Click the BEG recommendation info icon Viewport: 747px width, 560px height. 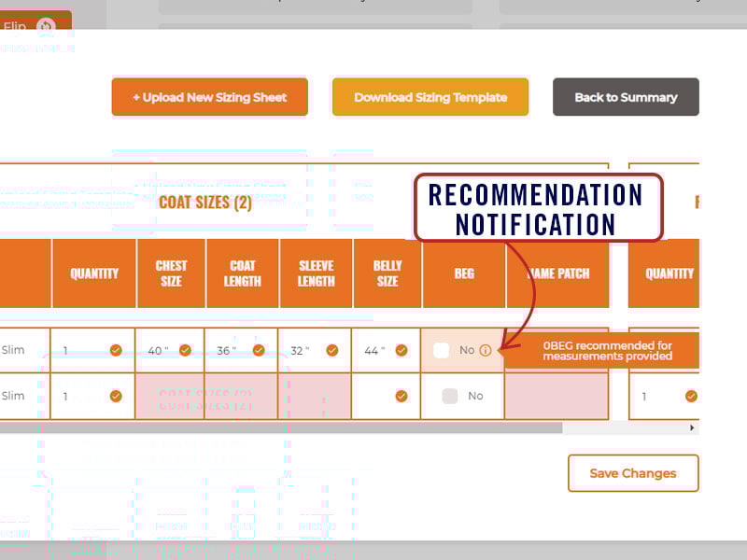click(485, 351)
